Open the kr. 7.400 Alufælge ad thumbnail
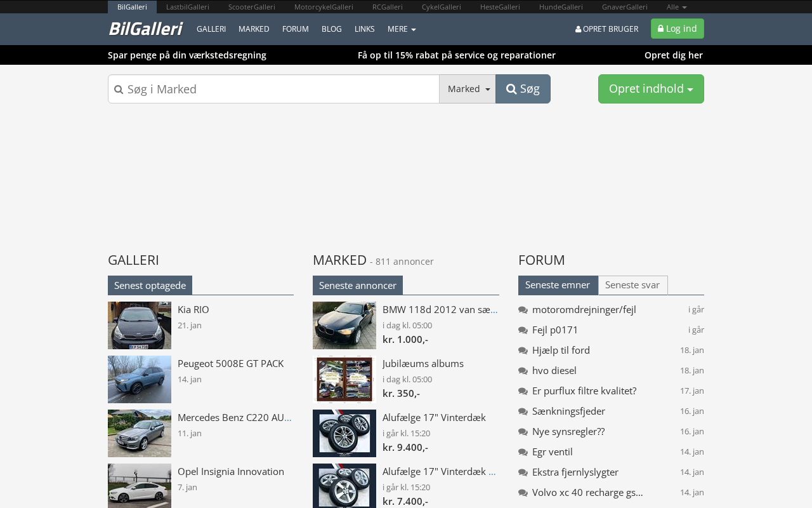The height and width of the screenshot is (508, 812). pos(344,486)
